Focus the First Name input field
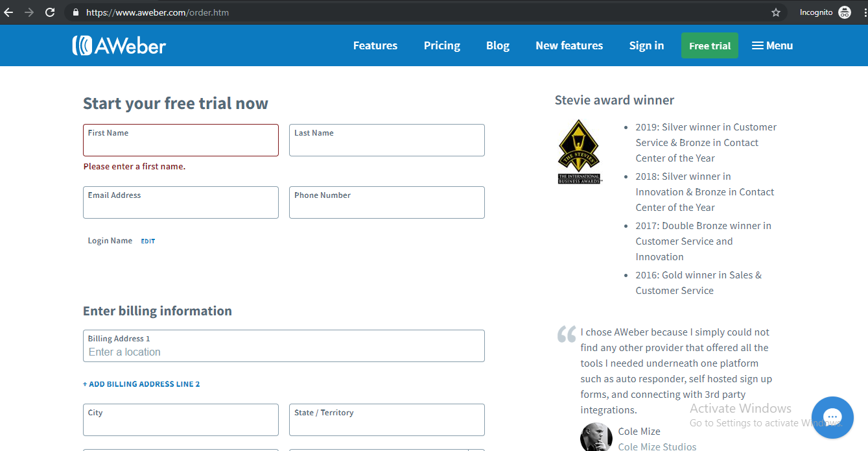 click(180, 140)
